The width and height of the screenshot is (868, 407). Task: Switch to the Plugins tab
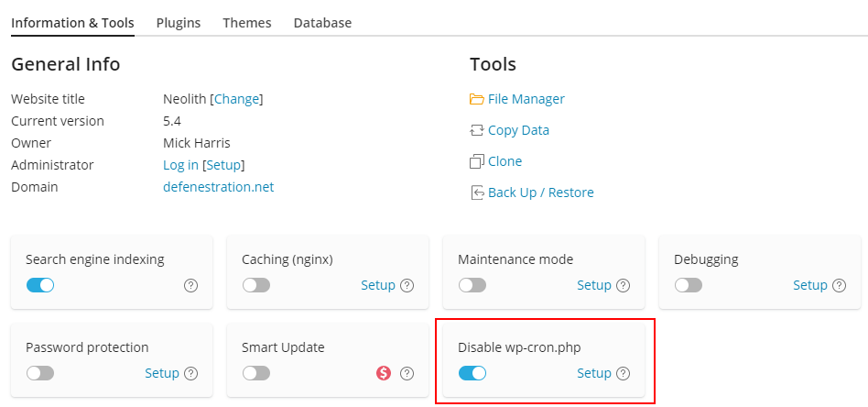179,23
